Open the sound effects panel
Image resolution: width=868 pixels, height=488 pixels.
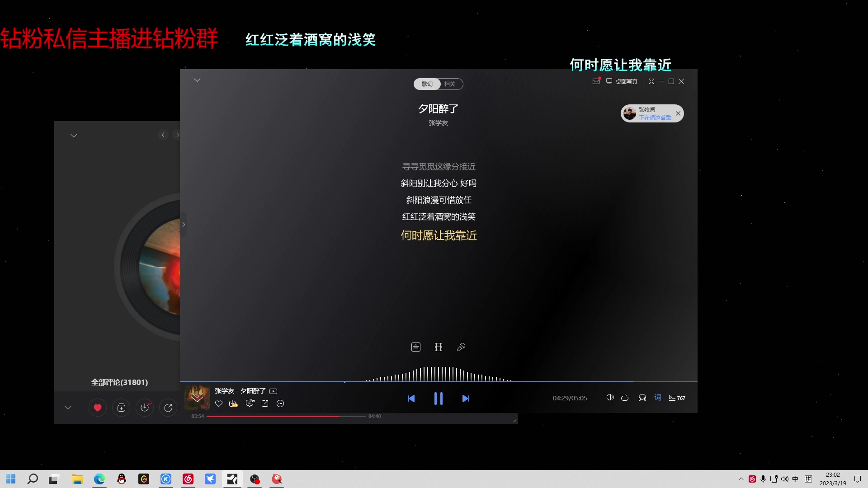pyautogui.click(x=416, y=347)
